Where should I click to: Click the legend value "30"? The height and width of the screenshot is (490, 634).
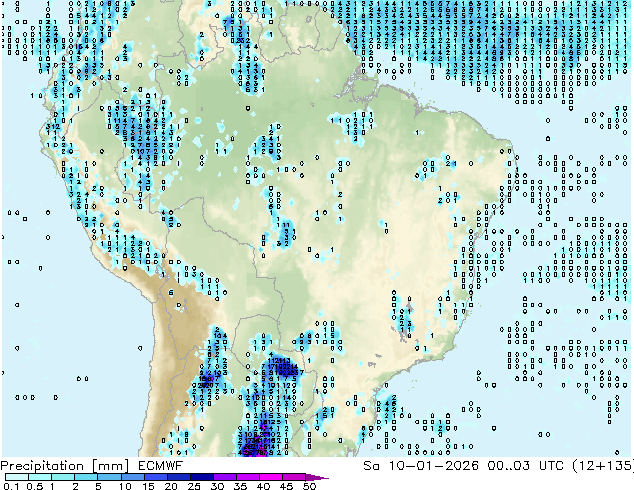(217, 486)
